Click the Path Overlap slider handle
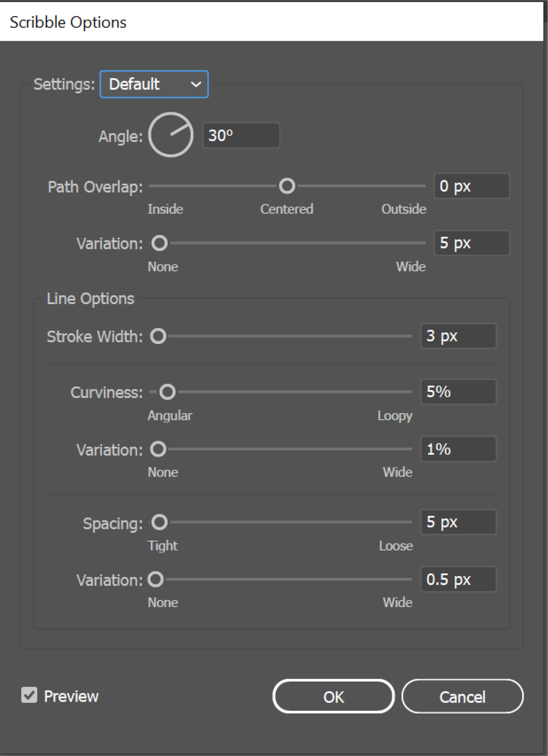 click(287, 186)
